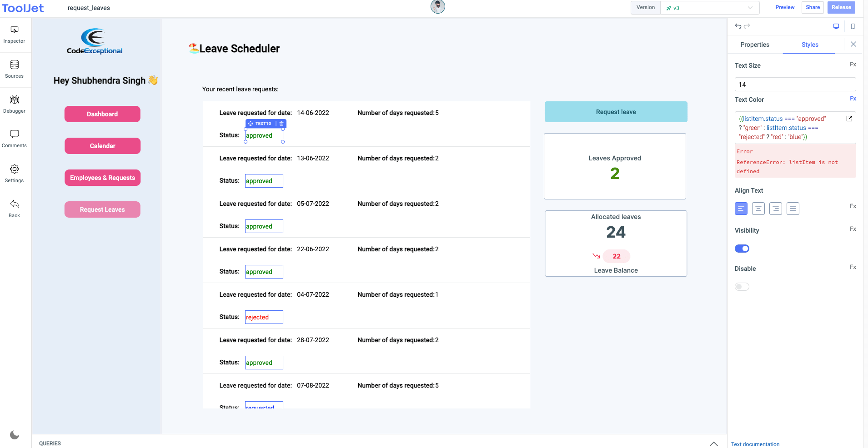Open the Inspector panel
Screen dimensions: 868x448
[x=15, y=34]
